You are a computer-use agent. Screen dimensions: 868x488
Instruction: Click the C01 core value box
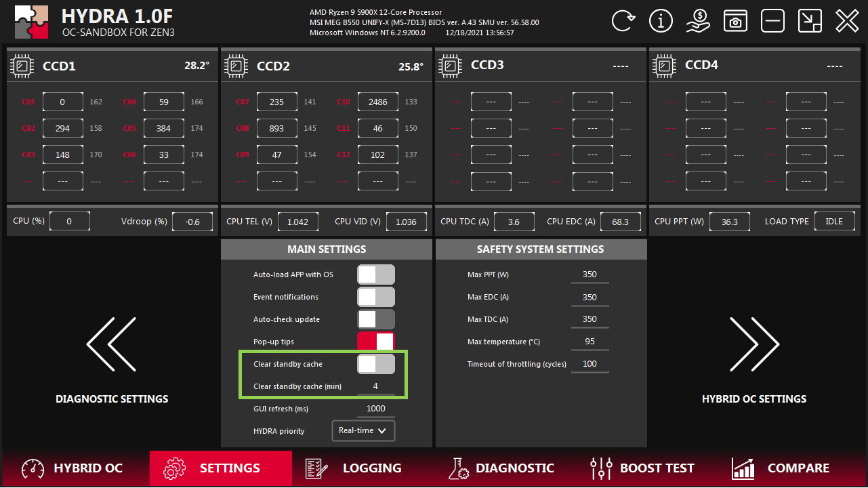62,102
